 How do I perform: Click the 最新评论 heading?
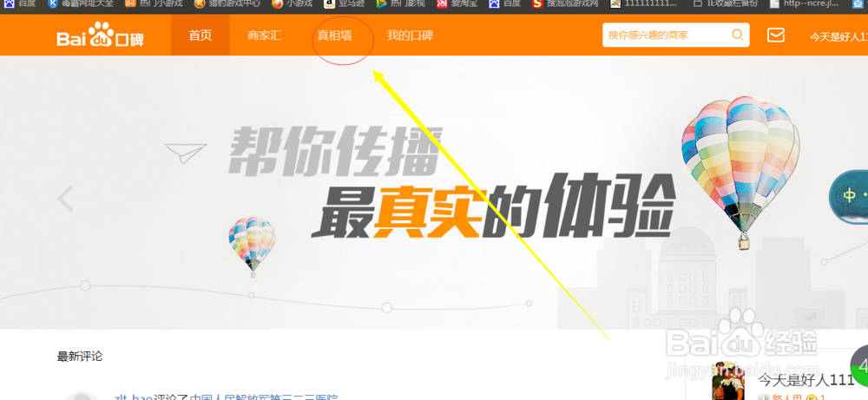pos(80,357)
